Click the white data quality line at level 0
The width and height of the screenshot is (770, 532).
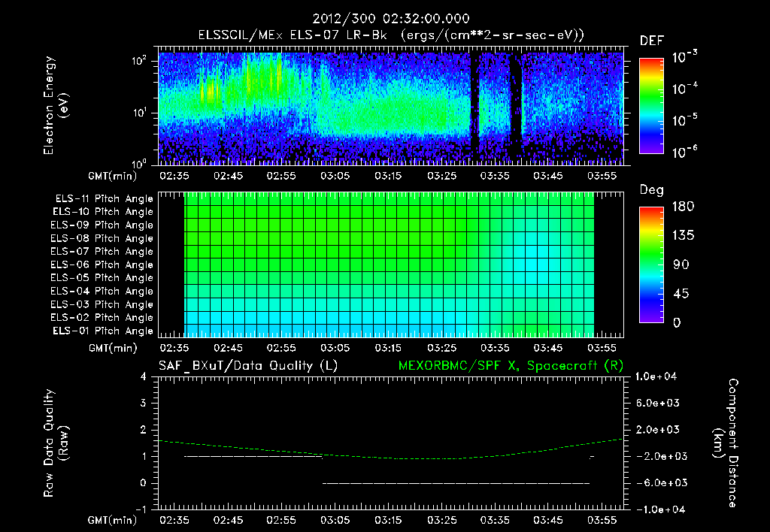click(456, 483)
